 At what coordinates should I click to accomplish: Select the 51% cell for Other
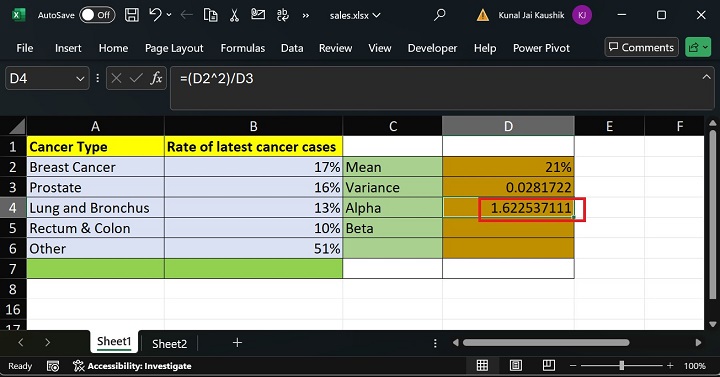coord(253,248)
